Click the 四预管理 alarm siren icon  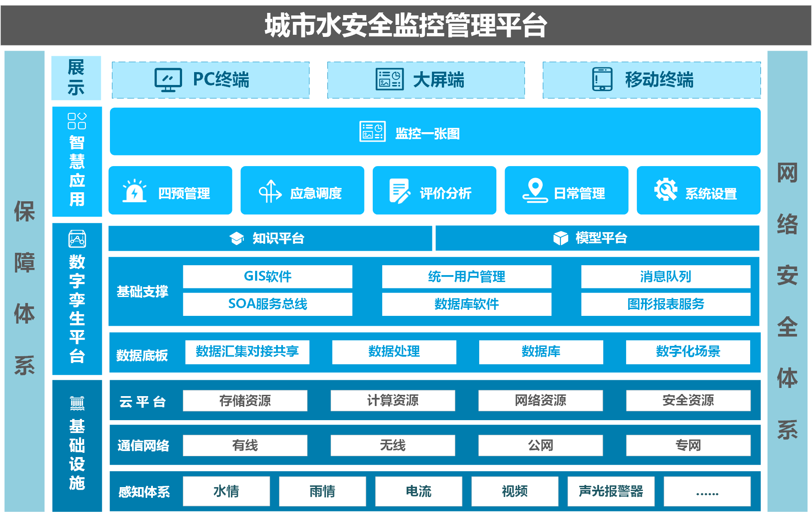point(134,191)
